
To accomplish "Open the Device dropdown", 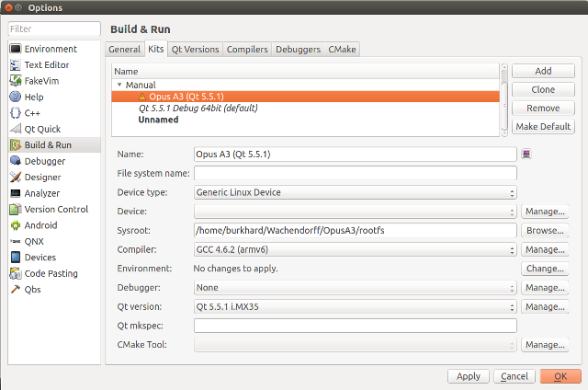I will click(356, 212).
